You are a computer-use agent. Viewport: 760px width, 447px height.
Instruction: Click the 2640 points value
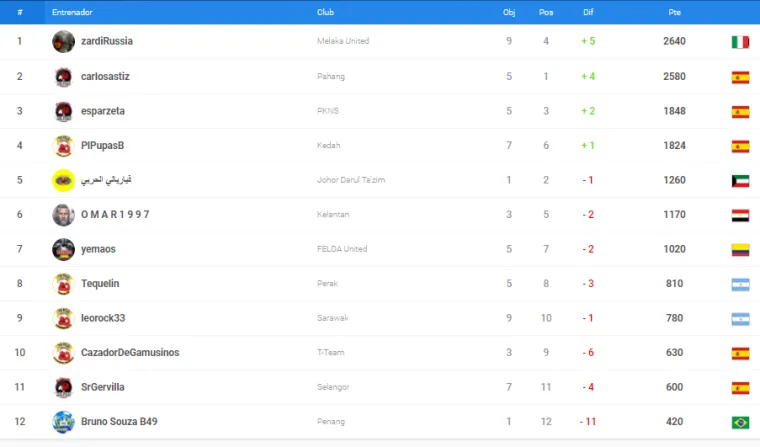[674, 41]
